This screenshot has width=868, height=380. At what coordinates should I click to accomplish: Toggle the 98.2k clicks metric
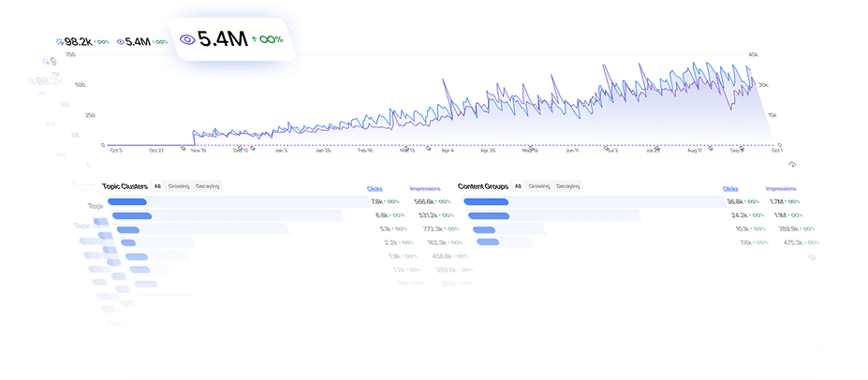[x=81, y=41]
